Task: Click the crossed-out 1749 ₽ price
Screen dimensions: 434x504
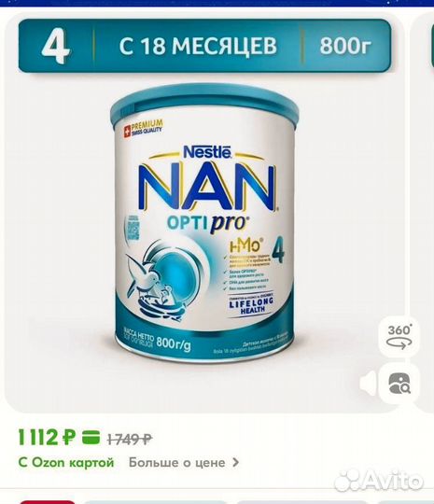Action: [130, 439]
